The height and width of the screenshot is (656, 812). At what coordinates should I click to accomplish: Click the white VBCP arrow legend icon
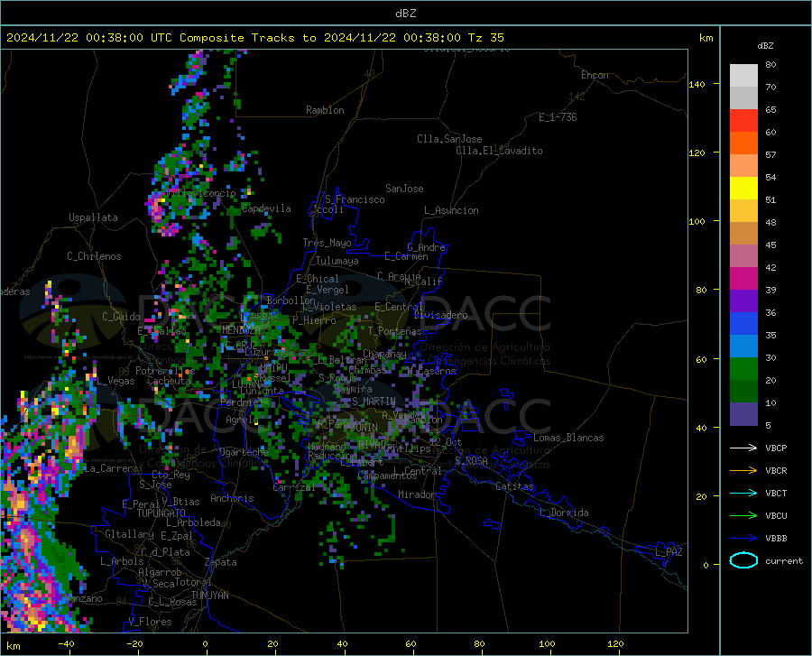click(x=743, y=448)
